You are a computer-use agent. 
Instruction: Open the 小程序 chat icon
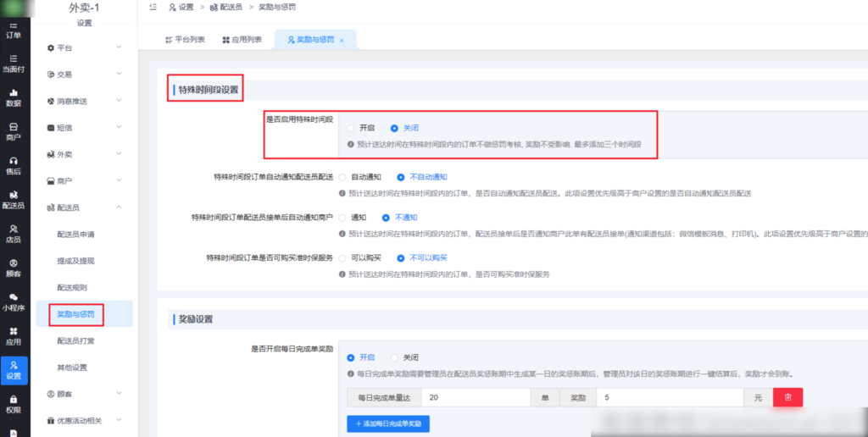pyautogui.click(x=14, y=302)
